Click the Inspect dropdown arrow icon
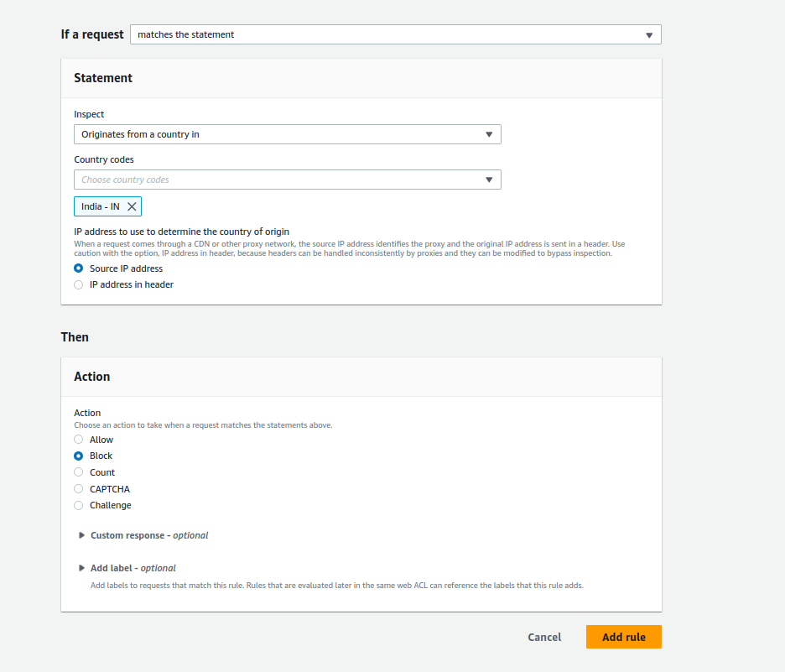This screenshot has height=672, width=785. pyautogui.click(x=489, y=134)
